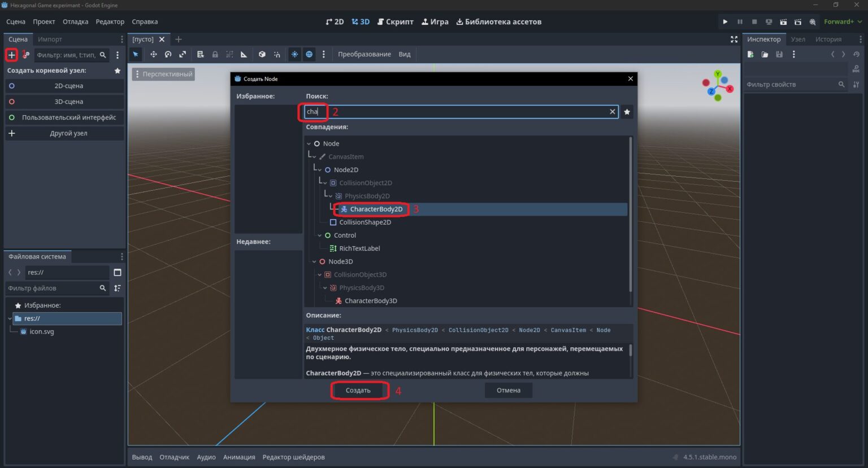Click the Фильтр свойств property filter field
Image resolution: width=868 pixels, height=468 pixels.
point(796,84)
